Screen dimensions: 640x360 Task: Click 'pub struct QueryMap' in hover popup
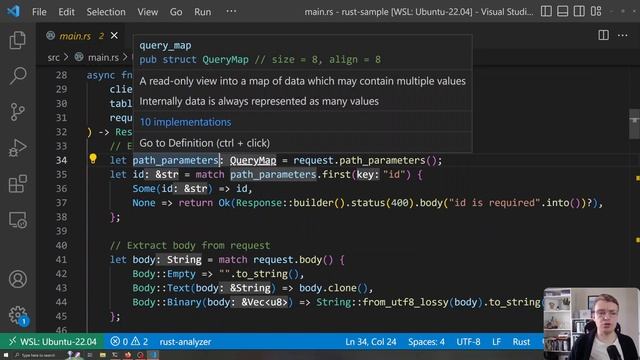coord(194,60)
